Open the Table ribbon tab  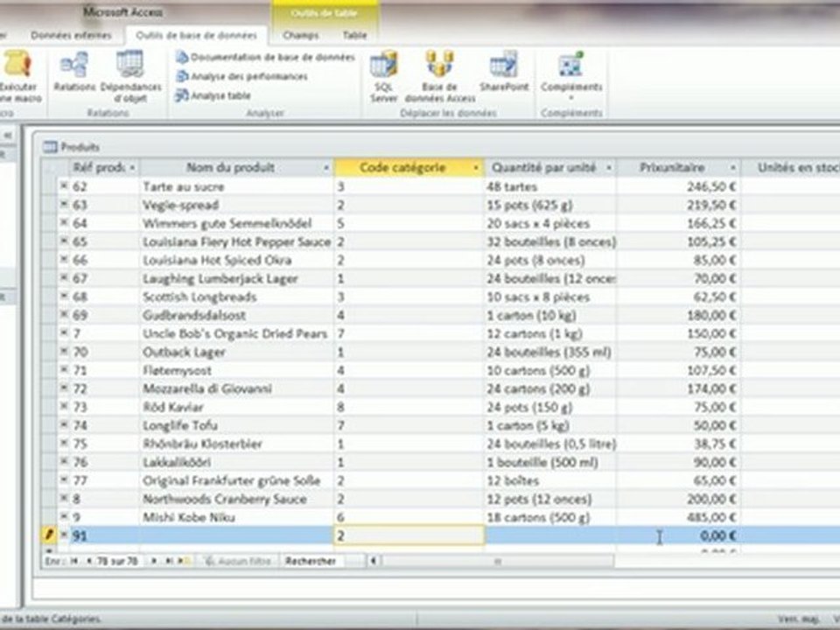point(354,35)
